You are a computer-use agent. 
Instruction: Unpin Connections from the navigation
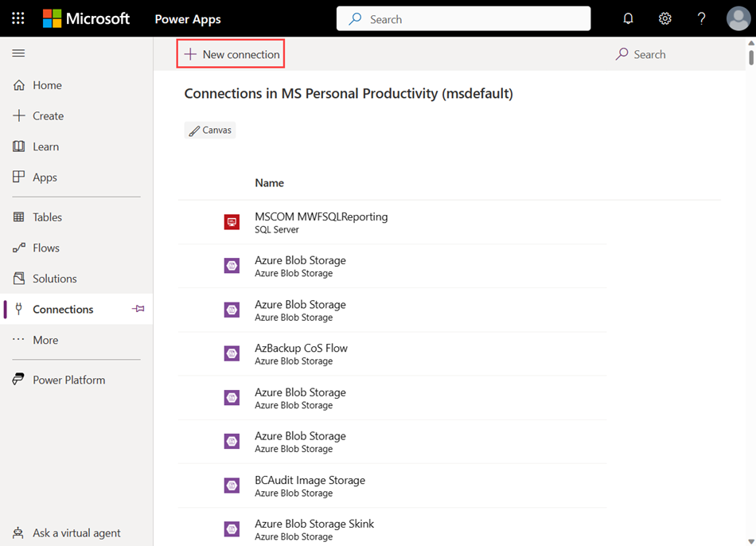tap(138, 309)
